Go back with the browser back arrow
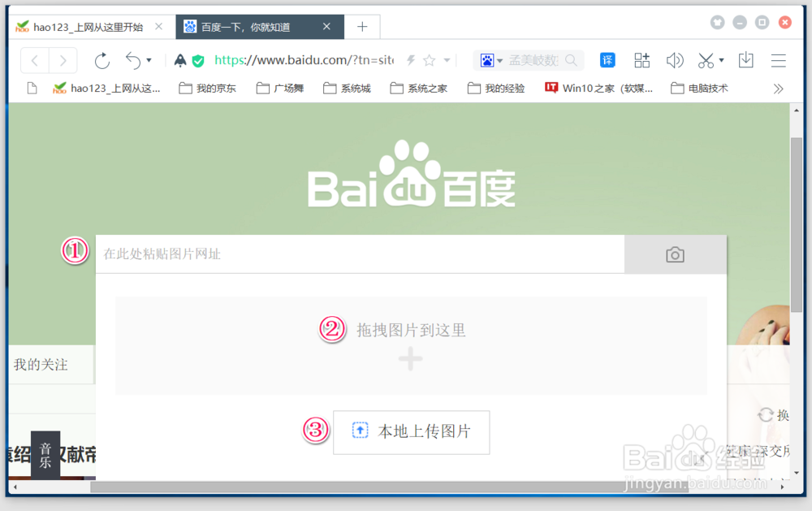Screen dimensions: 812x511 click(35, 61)
